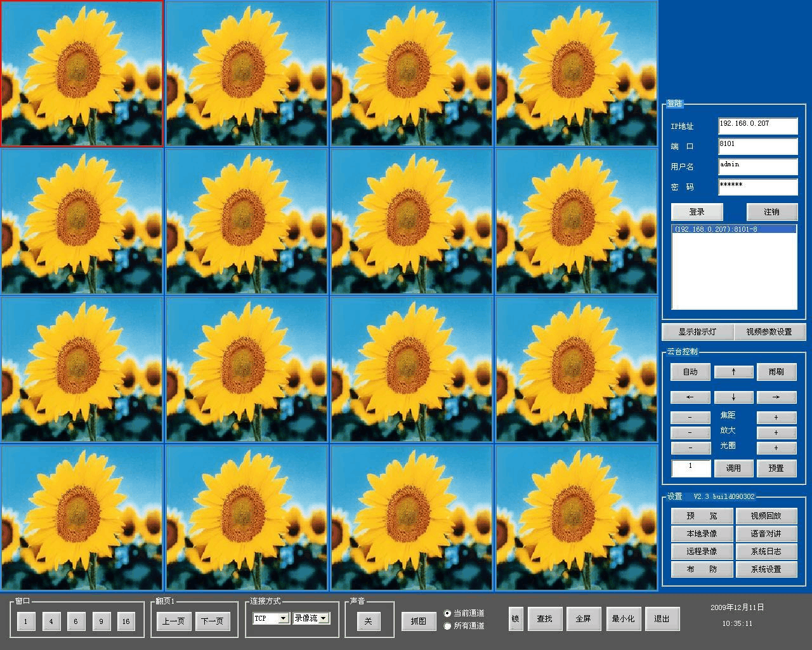The height and width of the screenshot is (650, 812).
Task: Increase aperture with the 光圈 plus button
Action: [x=776, y=448]
